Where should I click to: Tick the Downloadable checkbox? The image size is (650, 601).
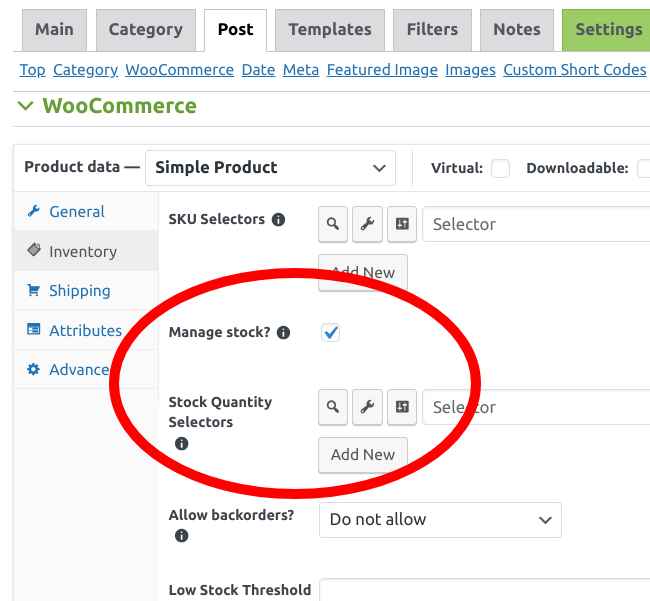[644, 168]
